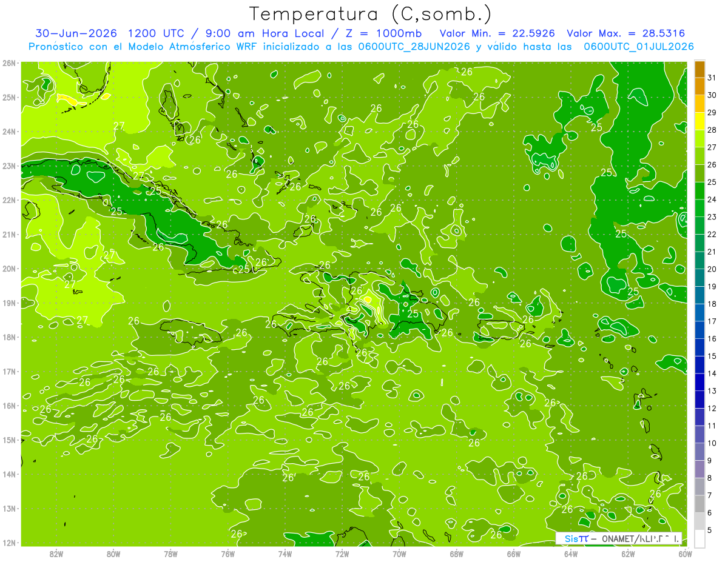The image size is (728, 562).
Task: Click the "5" label on the color scale
Action: pyautogui.click(x=710, y=530)
